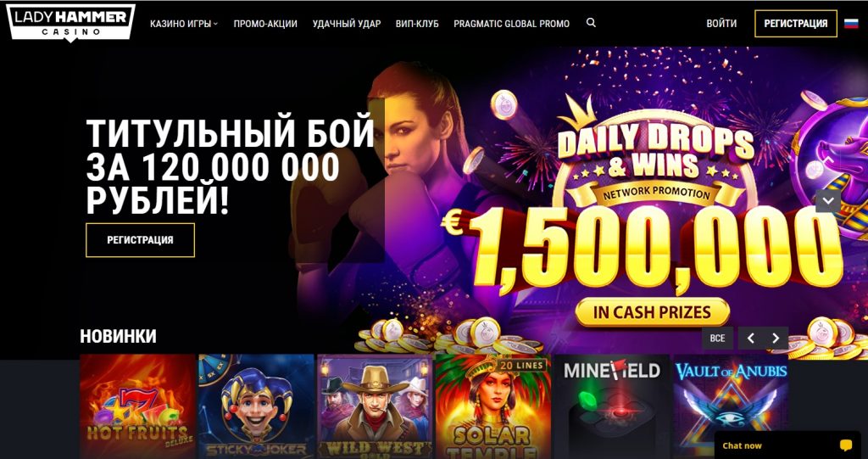Click the banner Регистрация button
The height and width of the screenshot is (459, 868).
pyautogui.click(x=140, y=240)
